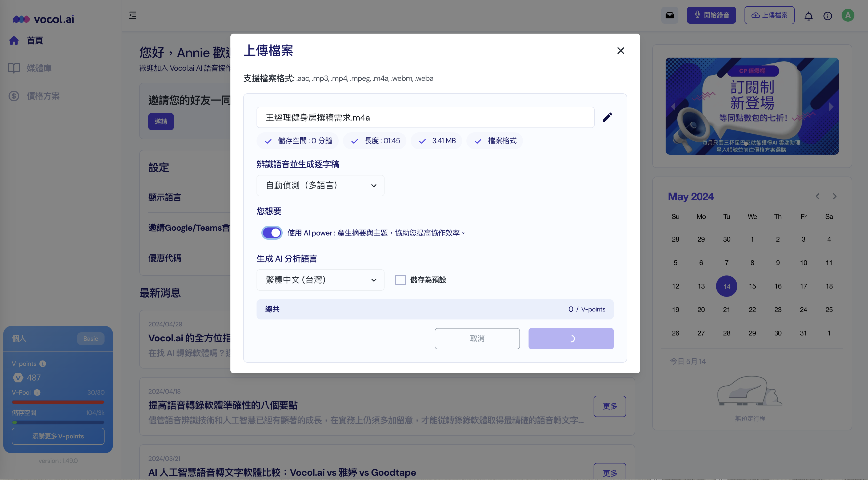This screenshot has width=868, height=480.
Task: Click the green user avatar A
Action: tap(848, 15)
